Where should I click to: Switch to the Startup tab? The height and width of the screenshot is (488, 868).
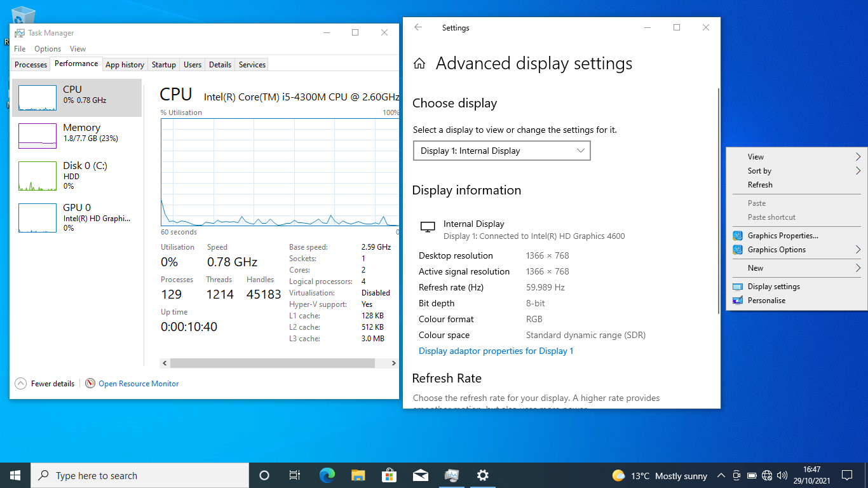(x=163, y=65)
